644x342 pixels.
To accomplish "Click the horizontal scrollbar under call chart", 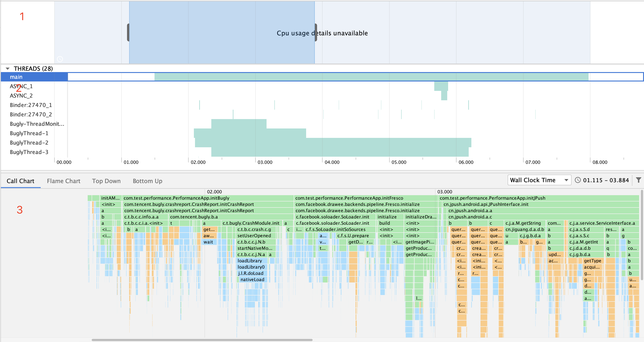I will pyautogui.click(x=202, y=340).
